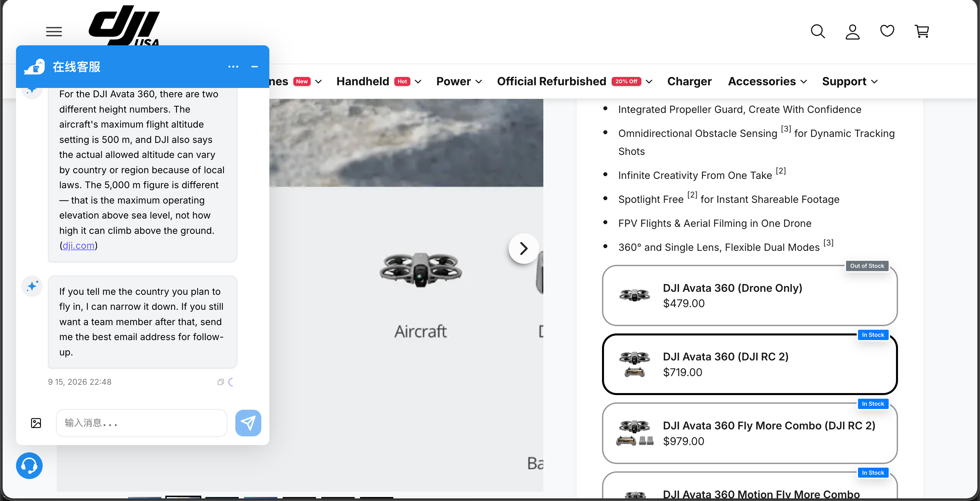Click the chat message input field
Screen dimensions: 980x501
142,423
